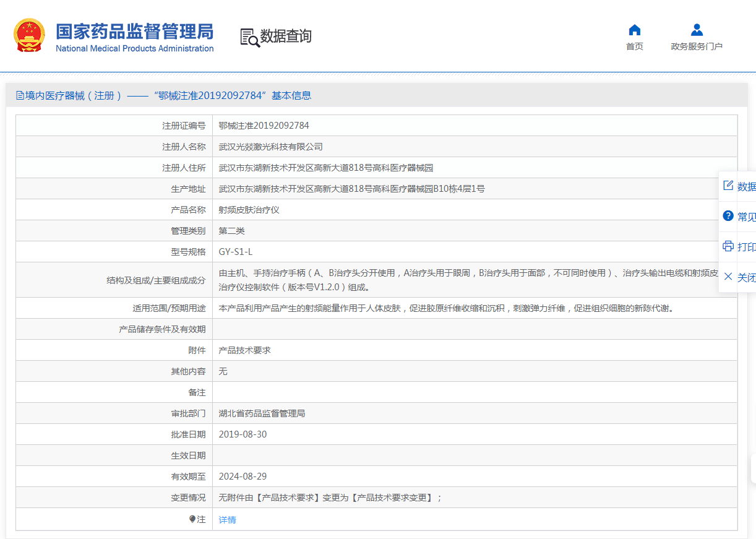The image size is (756, 539).
Task: Click attachment value 产品技术要求
Action: coord(245,350)
